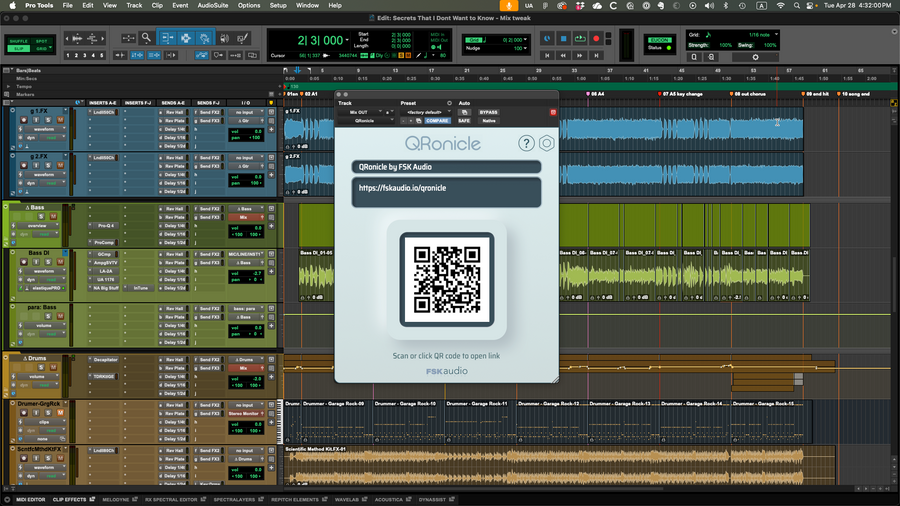This screenshot has height=506, width=900.
Task: Click the QR code to open link
Action: point(447,279)
